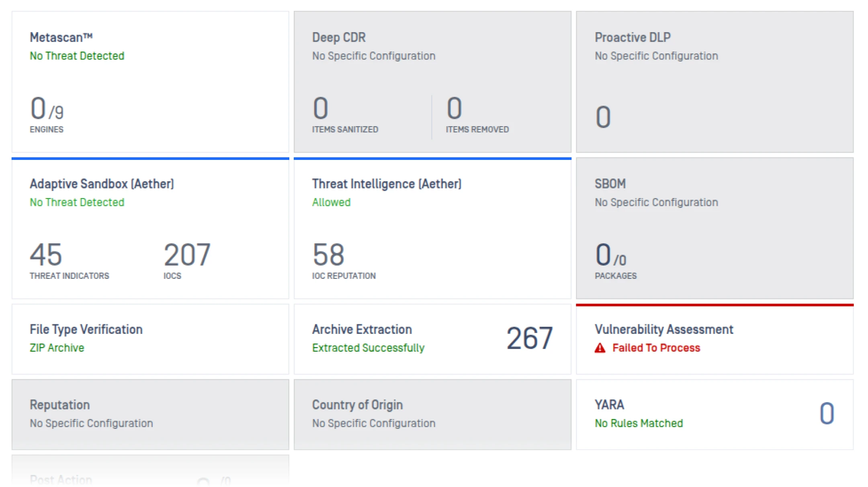Click the 58 IOC reputation value
The width and height of the screenshot is (868, 487).
(328, 255)
